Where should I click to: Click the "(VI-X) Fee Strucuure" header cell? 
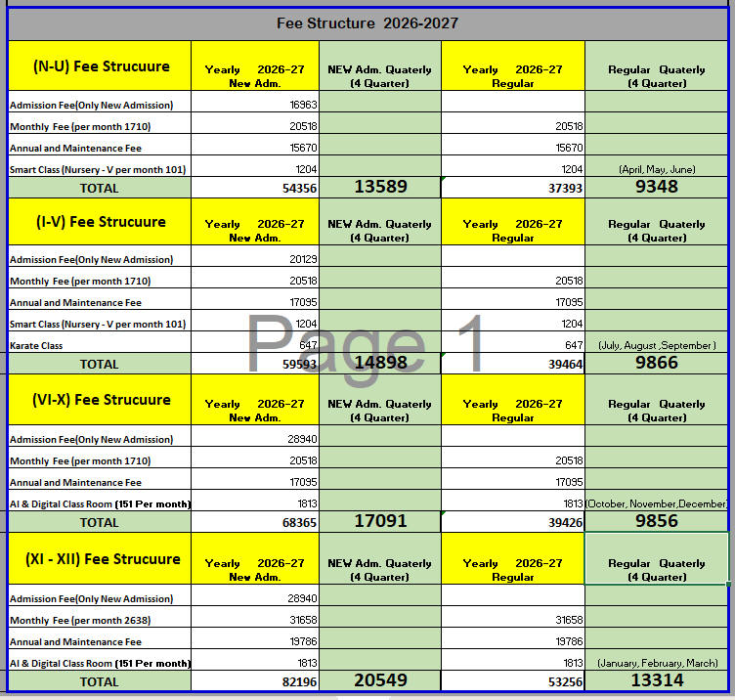(x=100, y=400)
